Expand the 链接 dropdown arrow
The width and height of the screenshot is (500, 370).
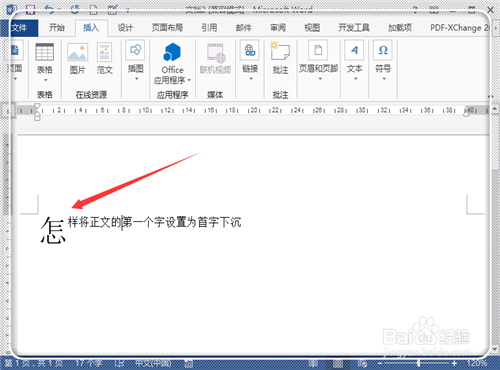click(251, 79)
